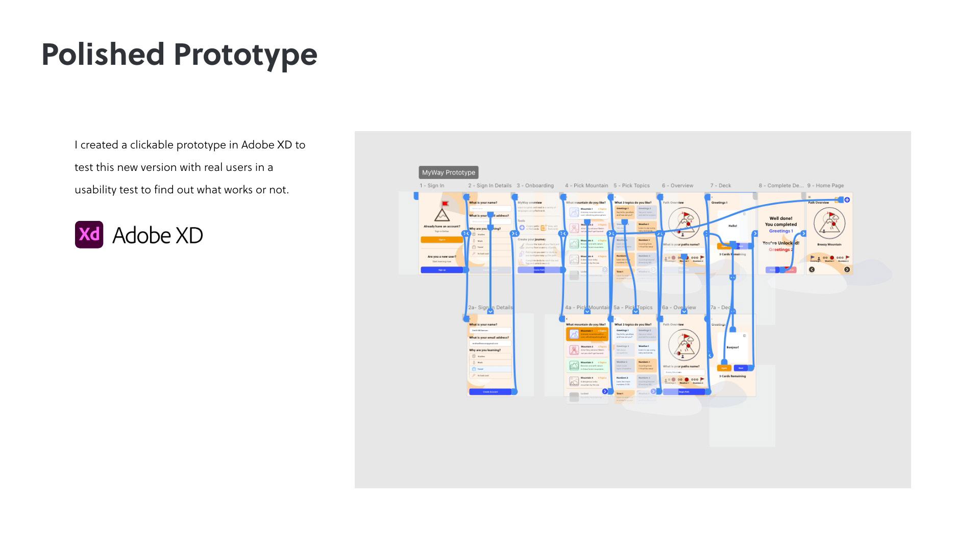Click orange Again button on 7a Deck artboard
Image resolution: width=980 pixels, height=551 pixels.
pyautogui.click(x=724, y=368)
